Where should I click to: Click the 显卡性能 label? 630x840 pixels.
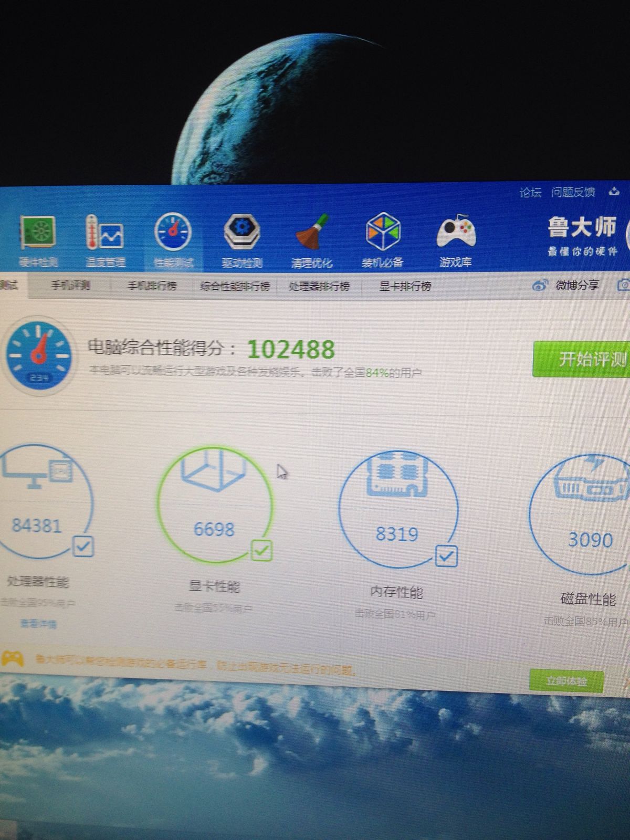point(214,586)
